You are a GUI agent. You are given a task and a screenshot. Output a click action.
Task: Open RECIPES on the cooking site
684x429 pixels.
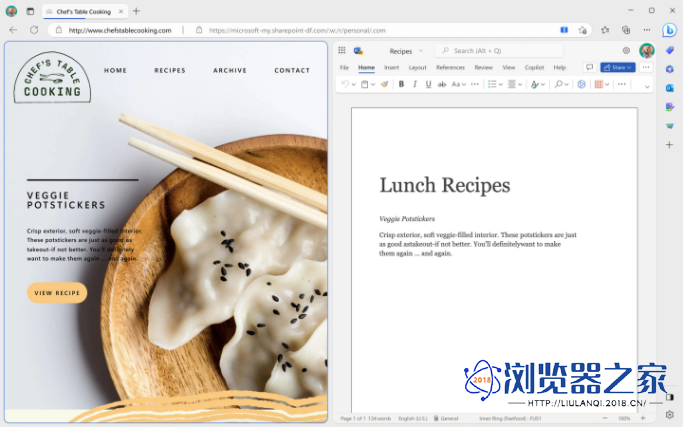point(170,70)
